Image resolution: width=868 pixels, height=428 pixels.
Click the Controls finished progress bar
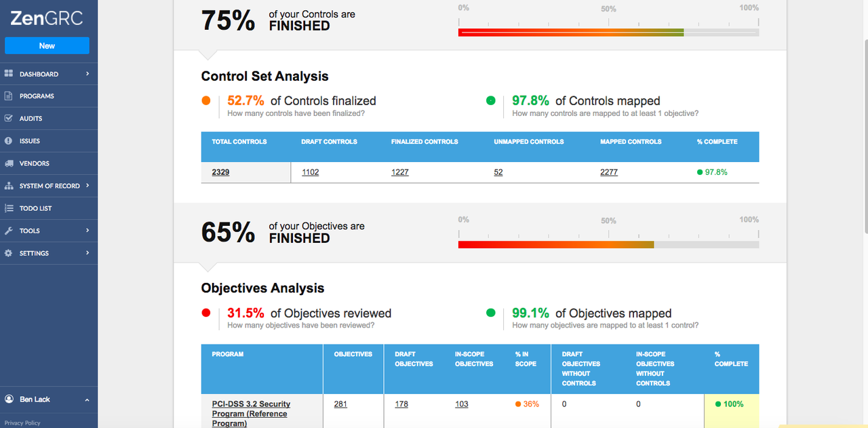[x=609, y=32]
